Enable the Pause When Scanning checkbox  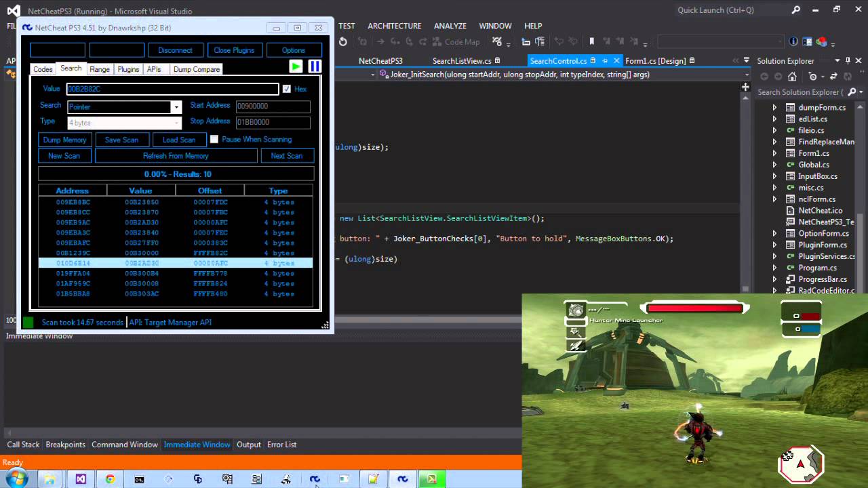click(214, 139)
